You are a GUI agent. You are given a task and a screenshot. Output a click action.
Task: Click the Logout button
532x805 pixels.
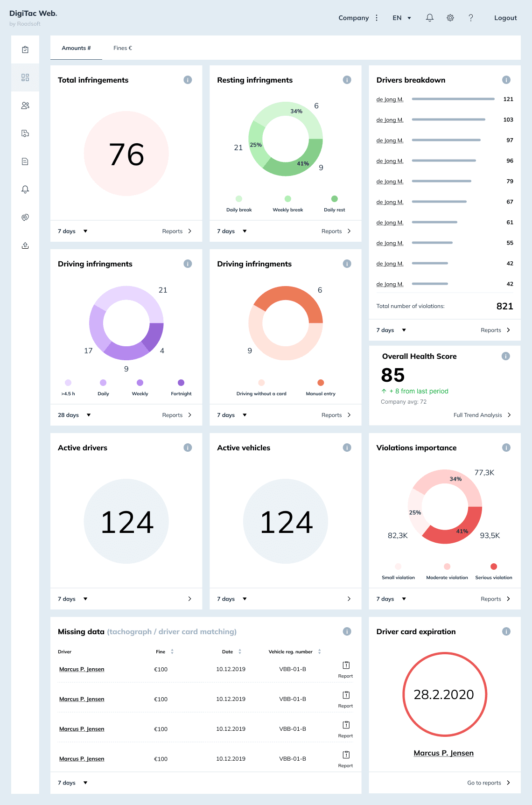click(505, 18)
